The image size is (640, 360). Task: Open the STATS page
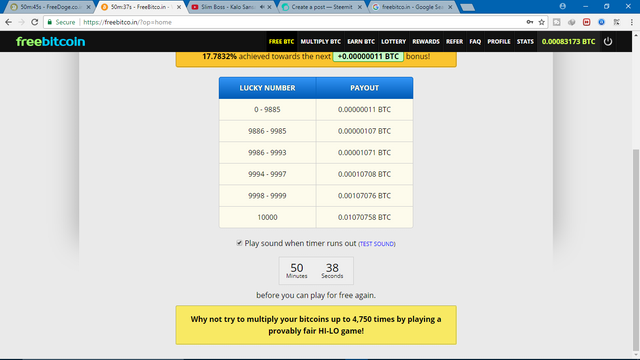525,41
